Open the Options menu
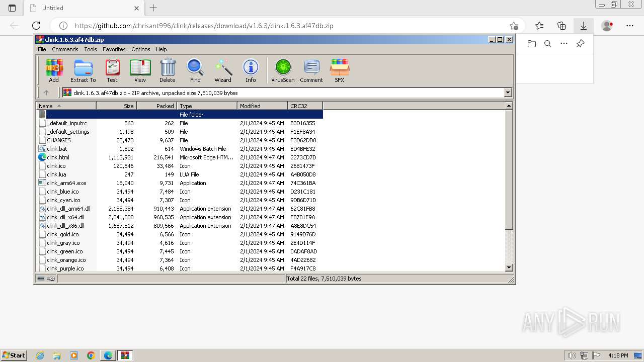 (141, 49)
